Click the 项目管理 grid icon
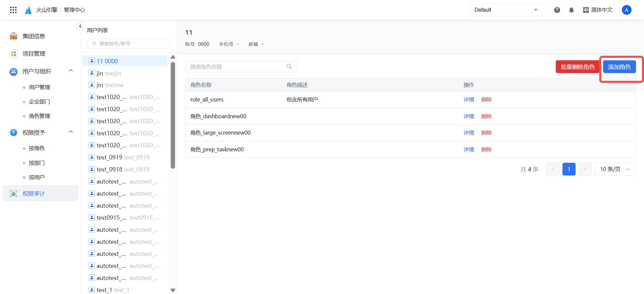This screenshot has width=644, height=294. click(13, 54)
